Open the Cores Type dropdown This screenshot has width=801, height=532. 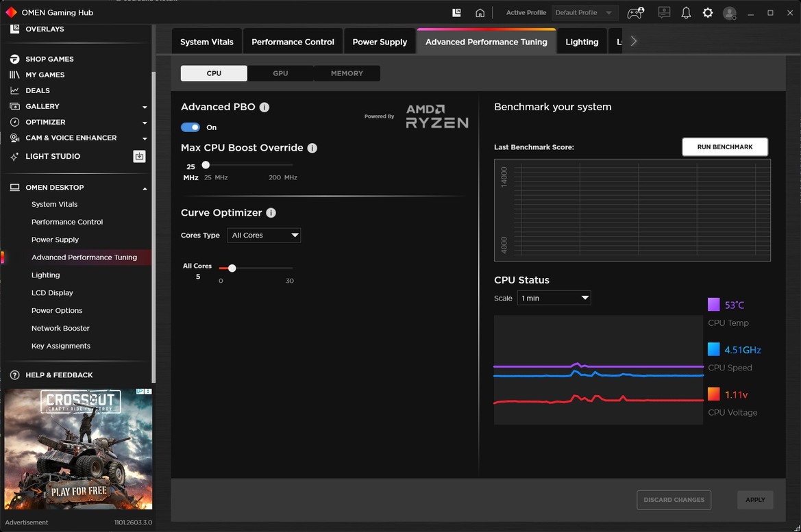pyautogui.click(x=264, y=236)
